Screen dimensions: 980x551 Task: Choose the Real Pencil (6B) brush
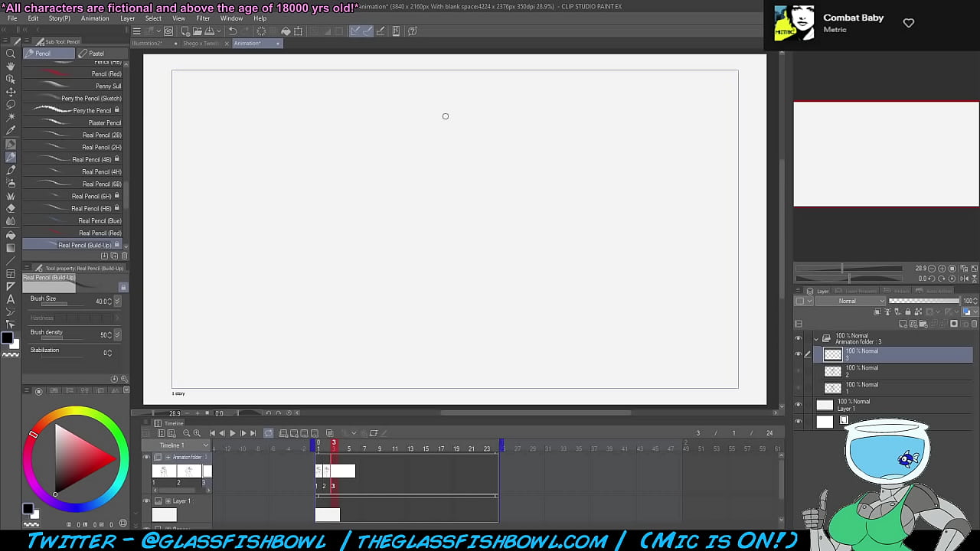pyautogui.click(x=101, y=184)
